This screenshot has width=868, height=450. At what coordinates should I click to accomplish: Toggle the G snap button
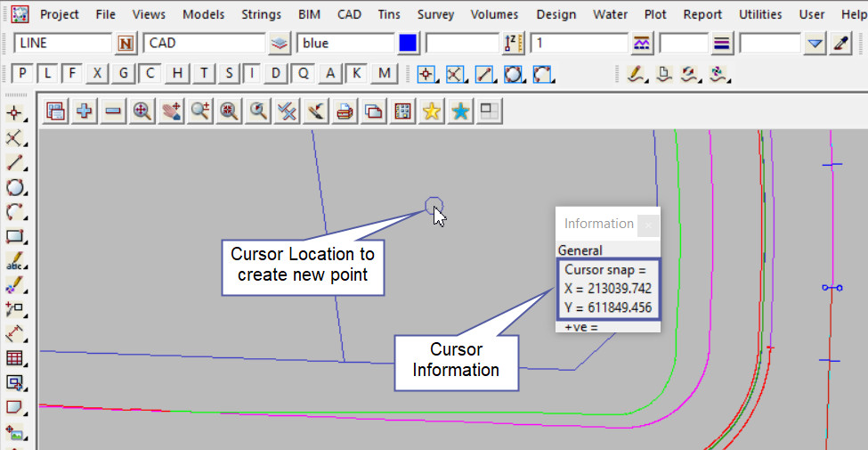point(124,74)
